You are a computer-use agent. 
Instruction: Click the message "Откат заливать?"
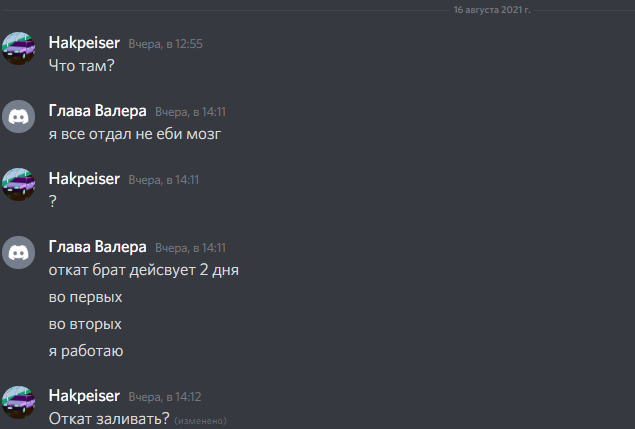coord(109,419)
